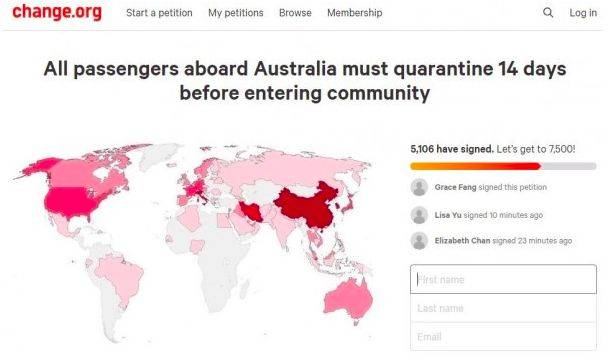Open the Browse menu item
The image size is (607, 363).
pyautogui.click(x=295, y=13)
